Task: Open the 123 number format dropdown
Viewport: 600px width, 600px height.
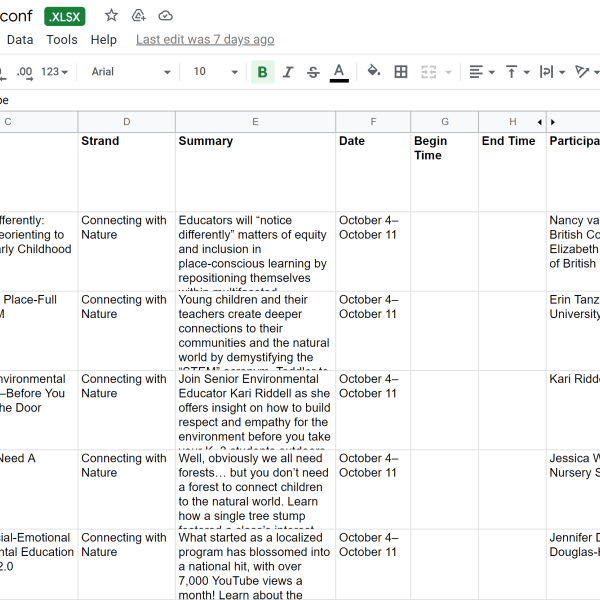Action: [55, 72]
